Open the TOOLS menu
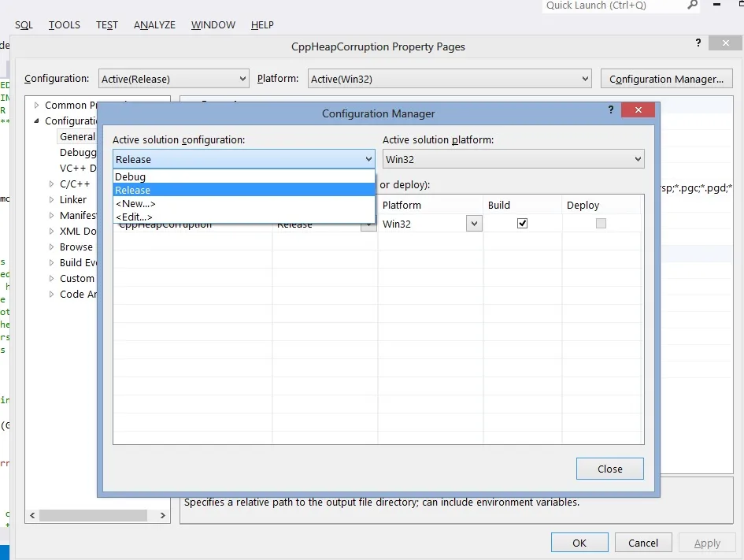 pos(64,24)
